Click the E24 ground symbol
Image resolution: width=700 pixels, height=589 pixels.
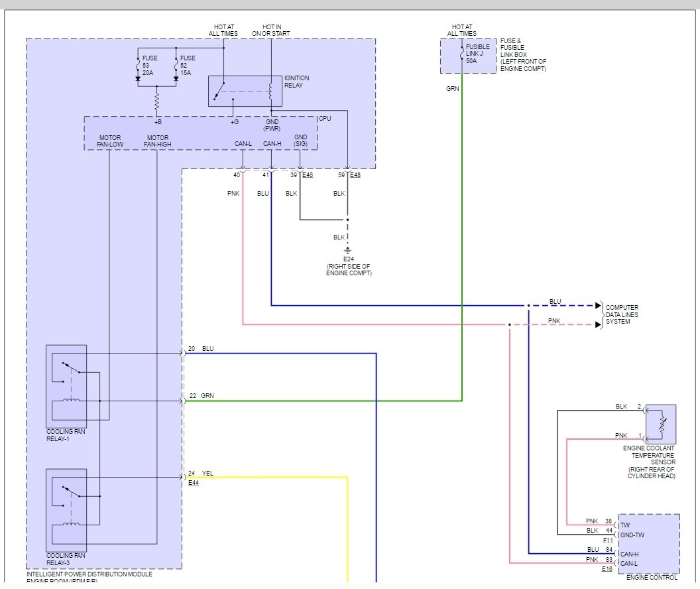tap(347, 250)
